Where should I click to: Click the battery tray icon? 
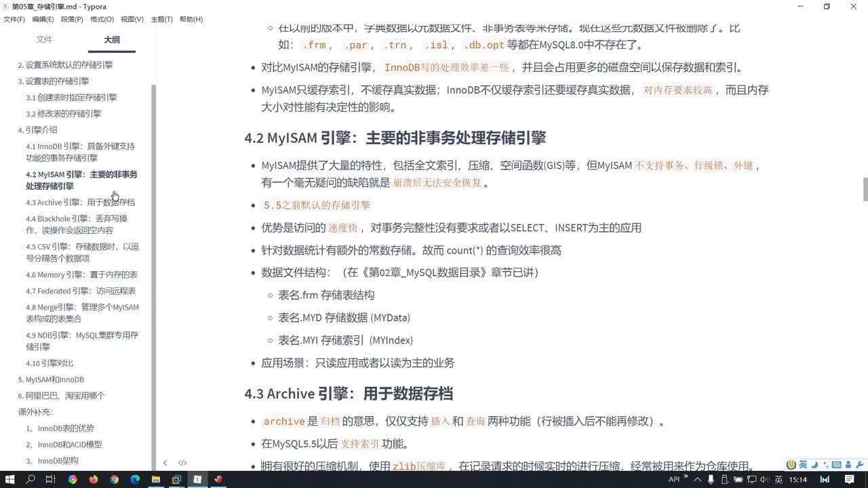point(738,479)
